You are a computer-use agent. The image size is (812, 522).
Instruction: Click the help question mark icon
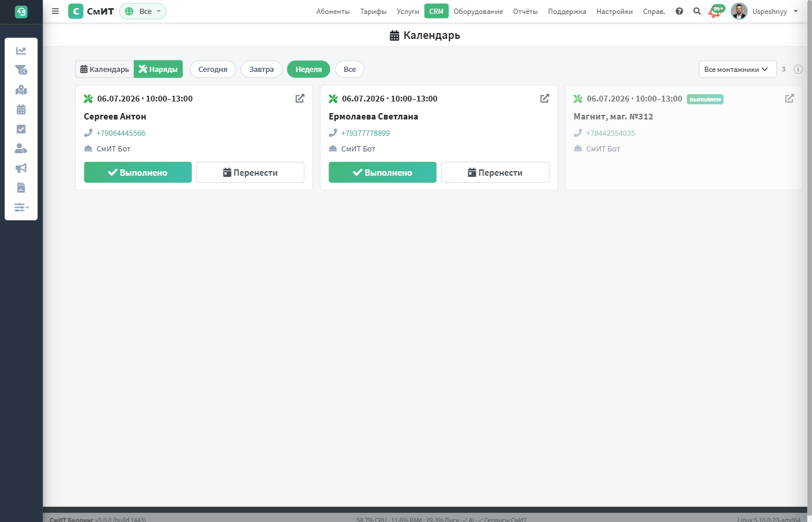tap(679, 11)
